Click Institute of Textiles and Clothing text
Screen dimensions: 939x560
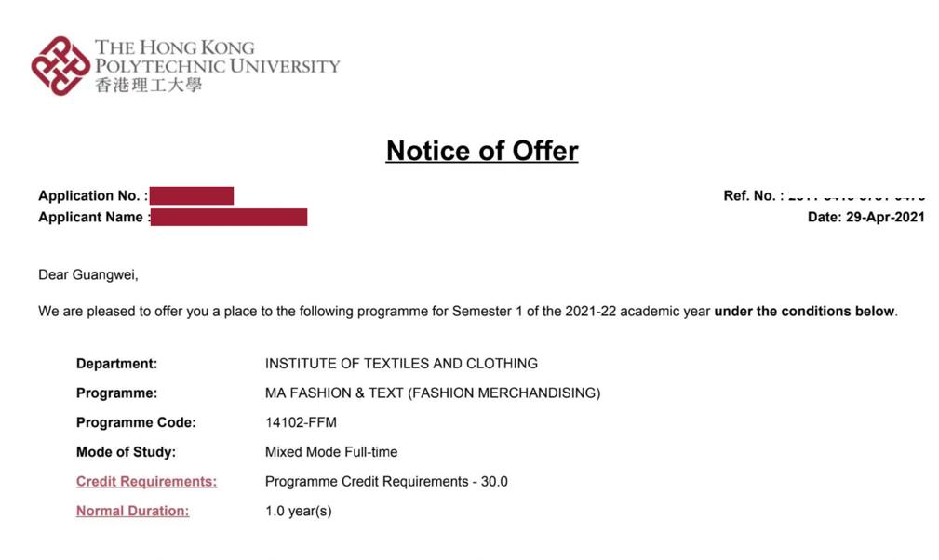click(401, 364)
